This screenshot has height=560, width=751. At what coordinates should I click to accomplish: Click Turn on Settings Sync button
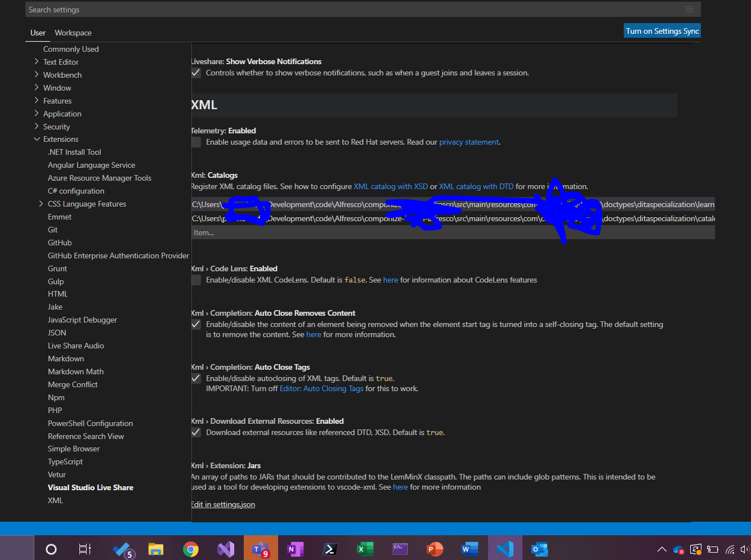(663, 31)
